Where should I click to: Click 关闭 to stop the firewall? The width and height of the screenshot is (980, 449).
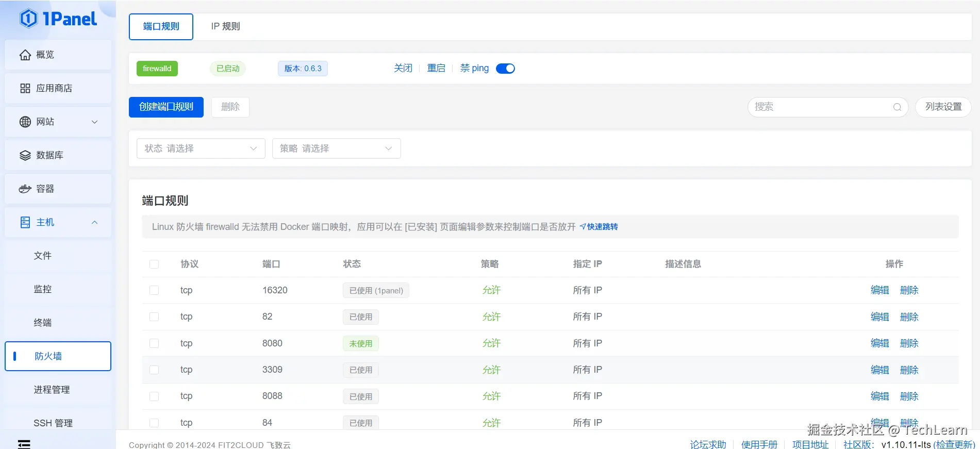403,68
